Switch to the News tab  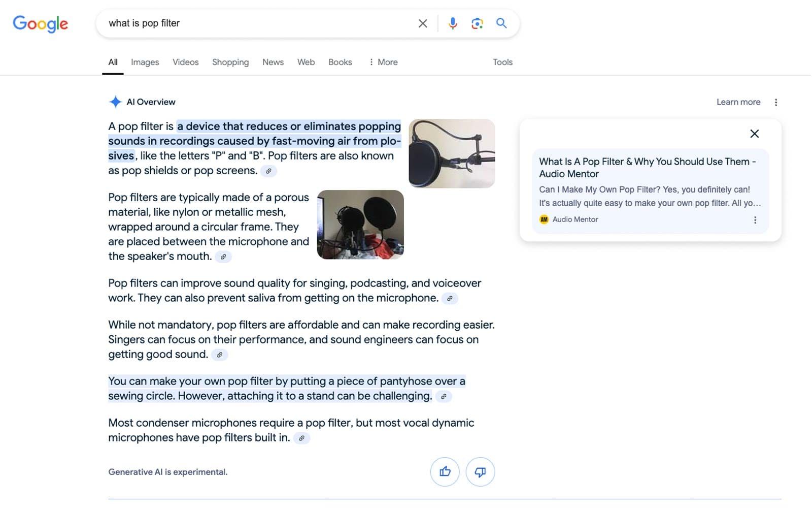(x=273, y=62)
